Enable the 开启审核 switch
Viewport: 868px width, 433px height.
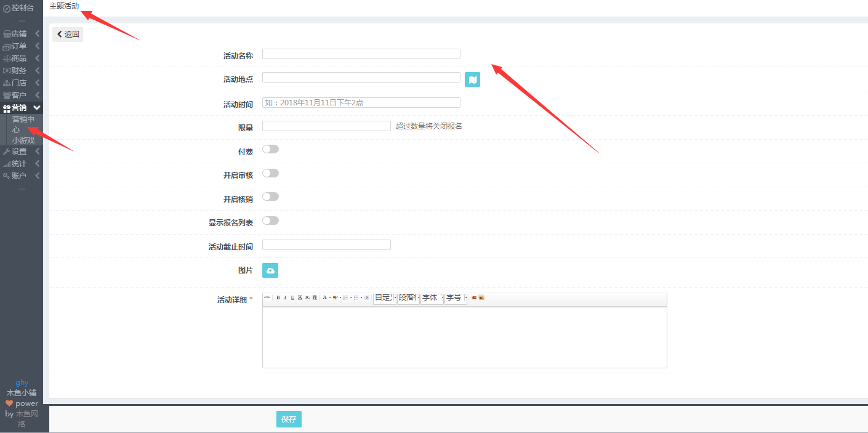click(x=270, y=173)
